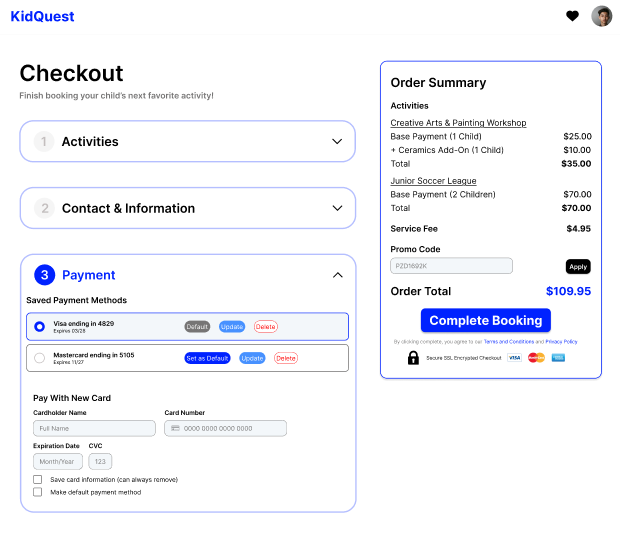Click the Visa card logo
620x537 pixels.
coord(514,358)
